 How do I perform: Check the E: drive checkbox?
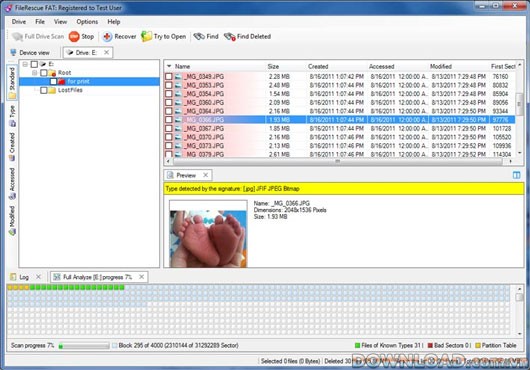[x=34, y=64]
